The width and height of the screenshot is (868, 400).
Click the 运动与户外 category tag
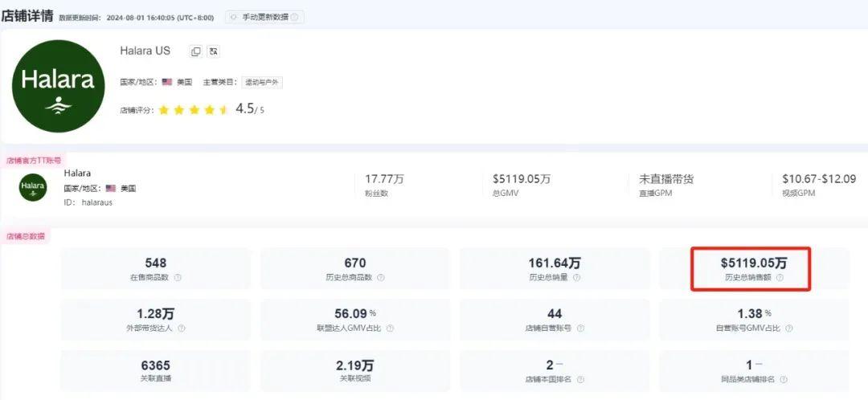(263, 82)
